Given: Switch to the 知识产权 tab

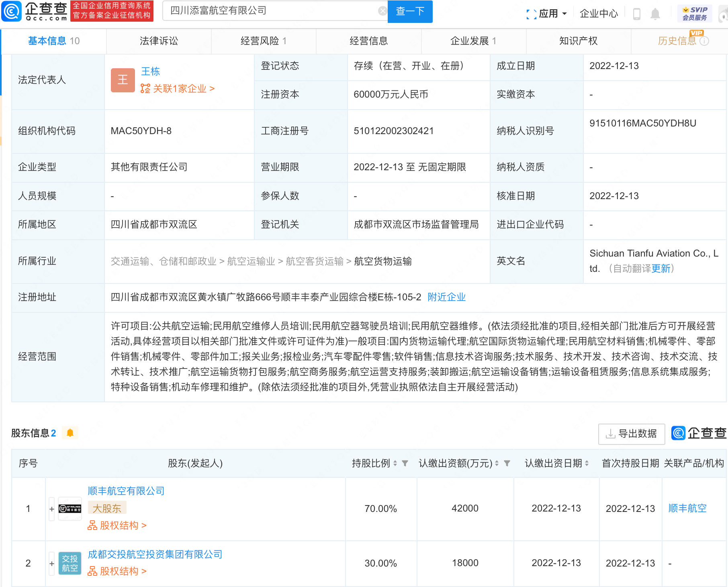Looking at the screenshot, I should 578,41.
